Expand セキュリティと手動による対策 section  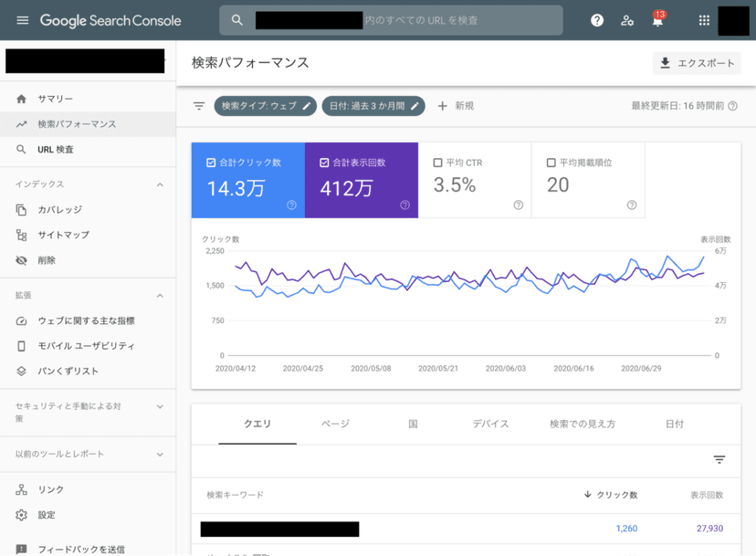click(x=160, y=406)
